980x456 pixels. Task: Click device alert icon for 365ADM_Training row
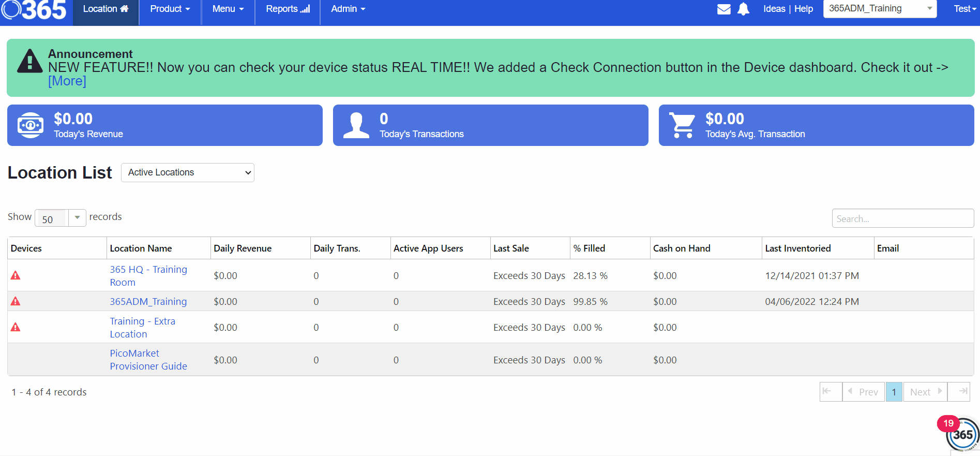(x=16, y=301)
